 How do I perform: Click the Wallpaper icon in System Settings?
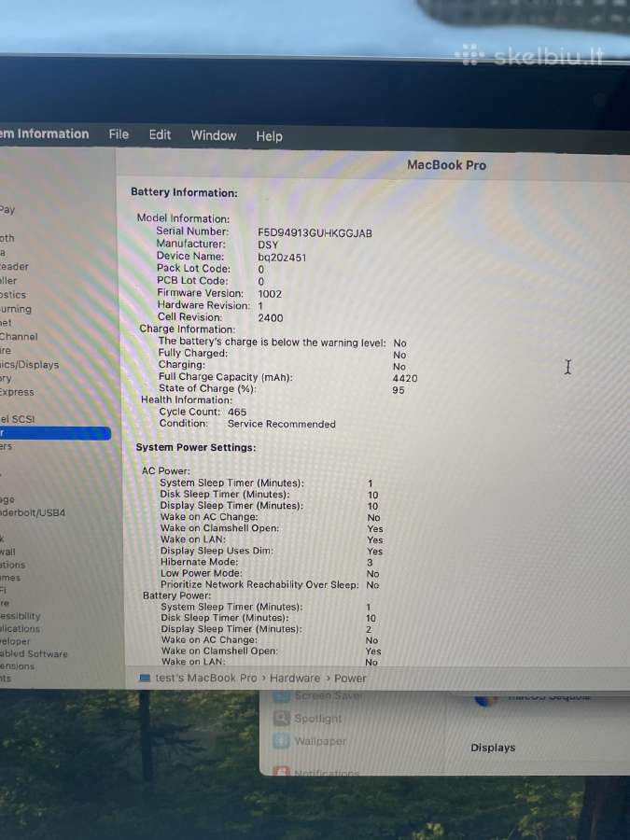[281, 741]
